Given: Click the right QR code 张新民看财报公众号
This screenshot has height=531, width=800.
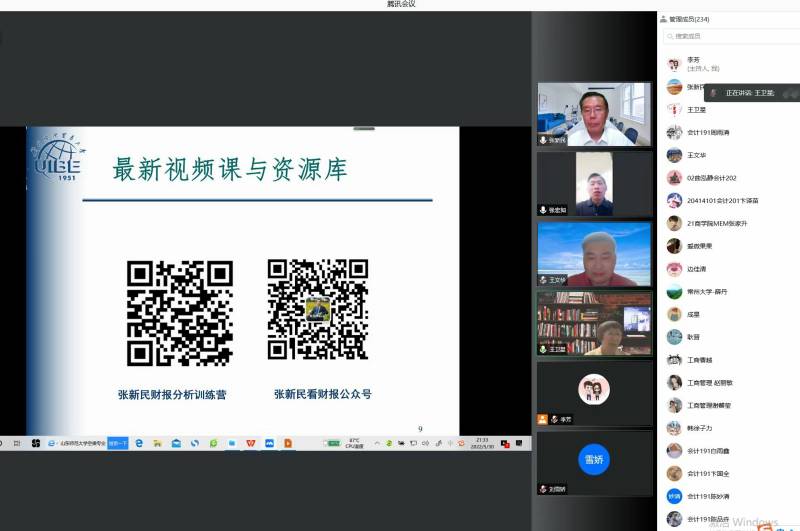Looking at the screenshot, I should pyautogui.click(x=318, y=309).
